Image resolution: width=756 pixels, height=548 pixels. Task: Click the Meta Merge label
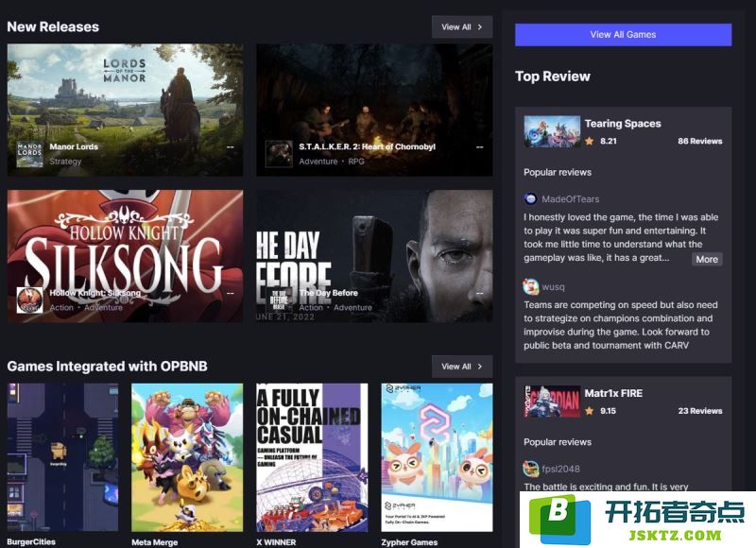tap(155, 542)
